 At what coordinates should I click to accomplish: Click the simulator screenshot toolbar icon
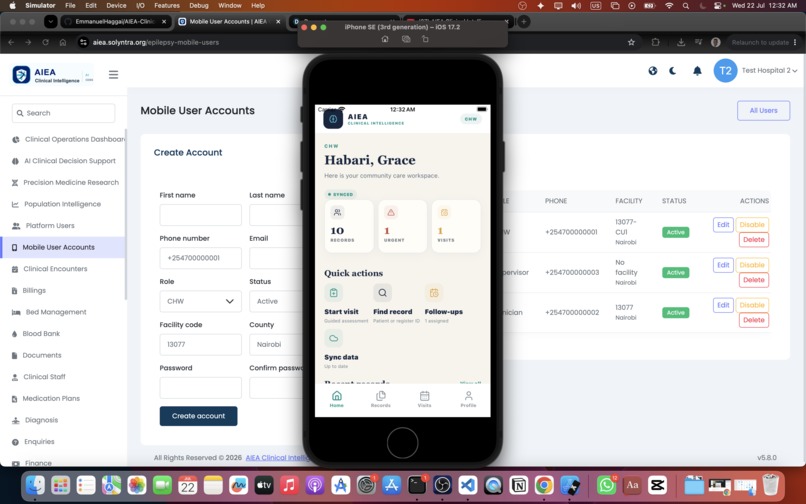point(406,39)
